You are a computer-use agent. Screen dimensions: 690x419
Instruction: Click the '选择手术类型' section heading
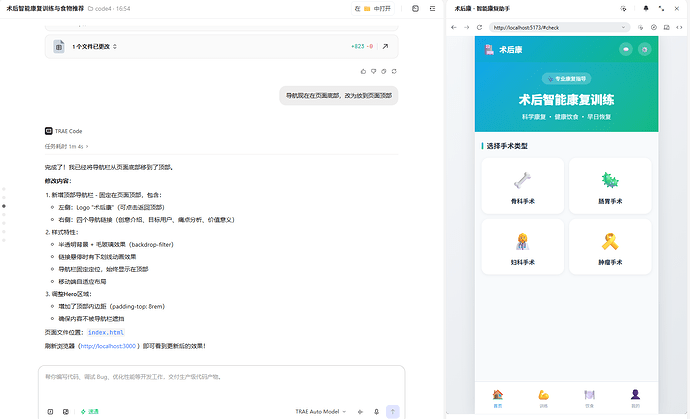507,146
